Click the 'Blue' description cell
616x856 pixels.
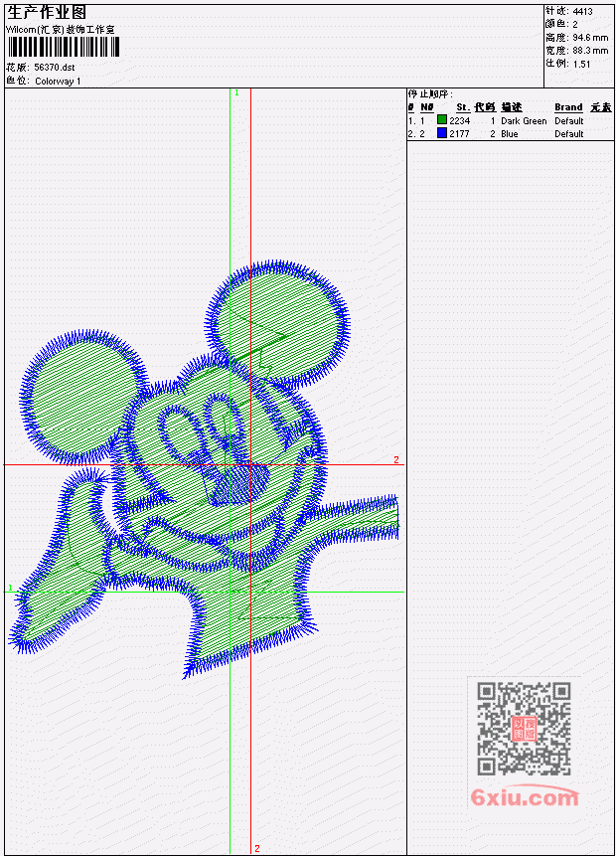point(510,134)
